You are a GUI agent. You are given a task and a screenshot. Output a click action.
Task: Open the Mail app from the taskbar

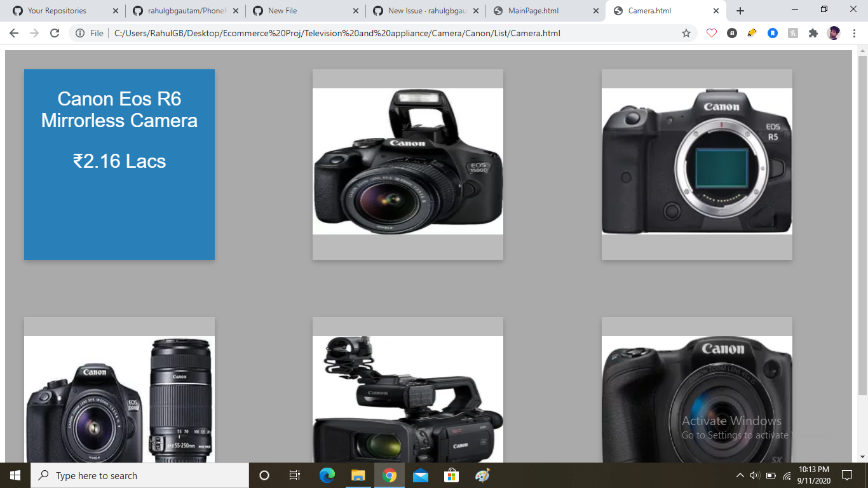coord(420,475)
